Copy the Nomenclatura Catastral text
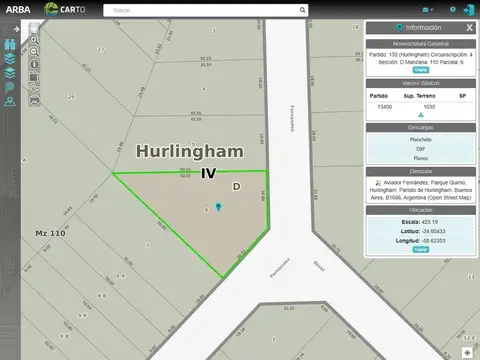480x360 pixels. point(421,70)
